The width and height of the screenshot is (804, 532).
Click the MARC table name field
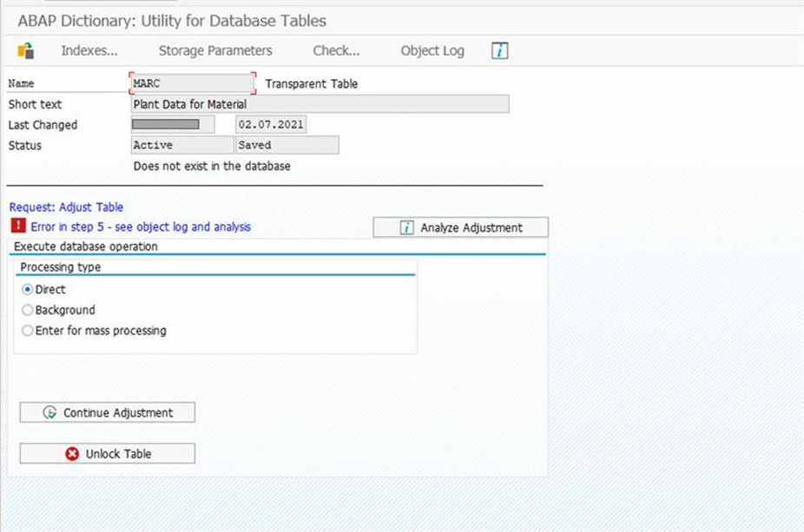pos(191,82)
